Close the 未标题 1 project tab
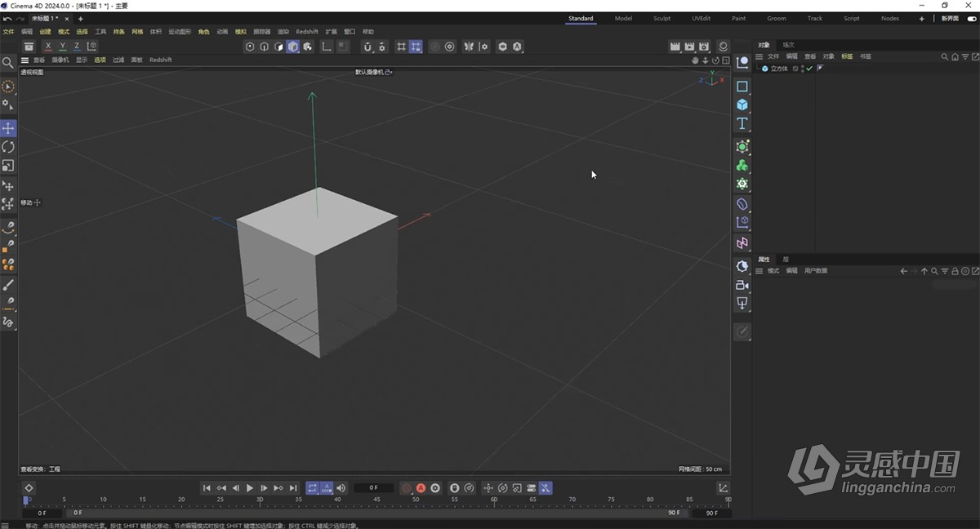Viewport: 980px width, 529px height. click(66, 18)
